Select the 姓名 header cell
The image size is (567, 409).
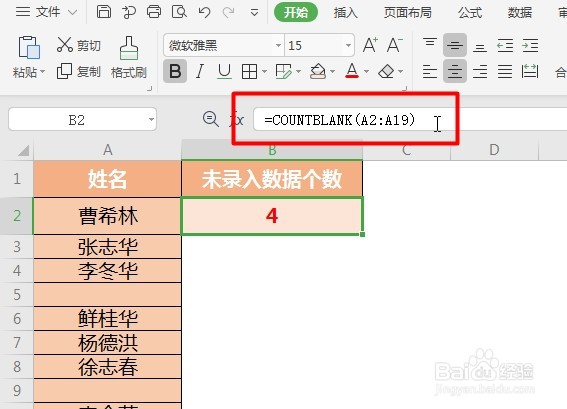point(107,179)
